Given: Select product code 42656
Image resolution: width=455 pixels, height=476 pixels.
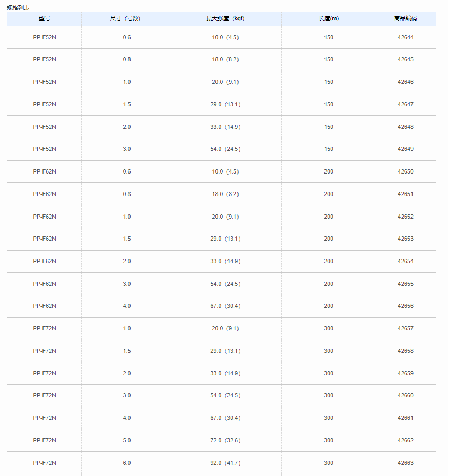Looking at the screenshot, I should (406, 306).
